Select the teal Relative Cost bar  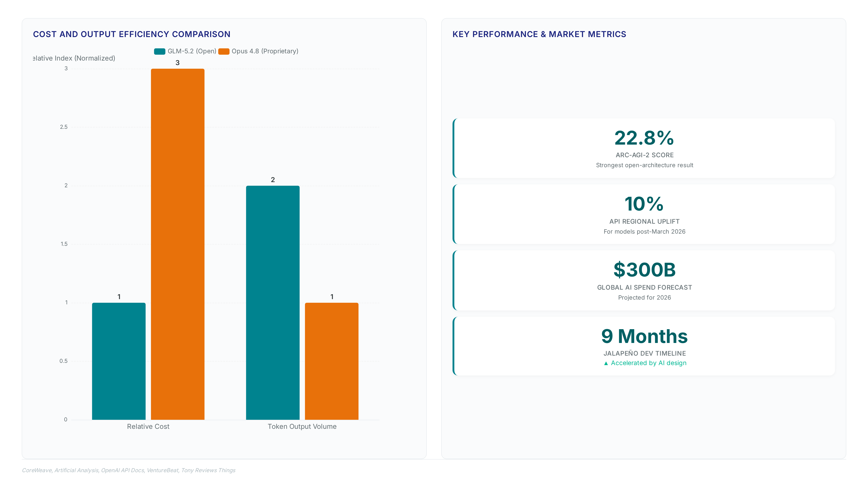click(119, 361)
